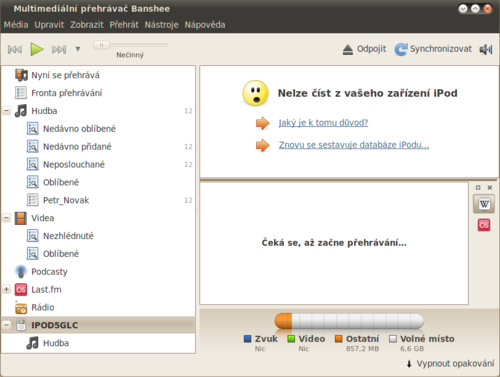Click the orange arrow beside Jaký je k tomu důvod
Image resolution: width=500 pixels, height=377 pixels.
(263, 123)
